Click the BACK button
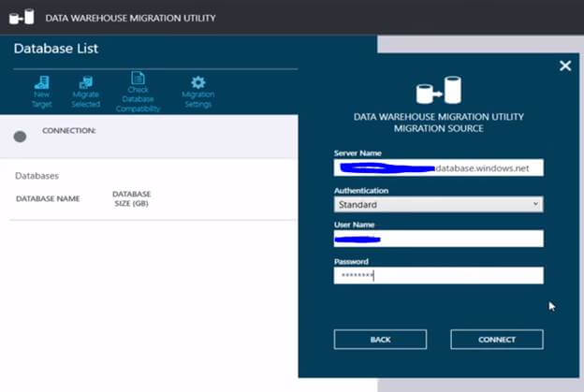This screenshot has width=584, height=392. 380,340
